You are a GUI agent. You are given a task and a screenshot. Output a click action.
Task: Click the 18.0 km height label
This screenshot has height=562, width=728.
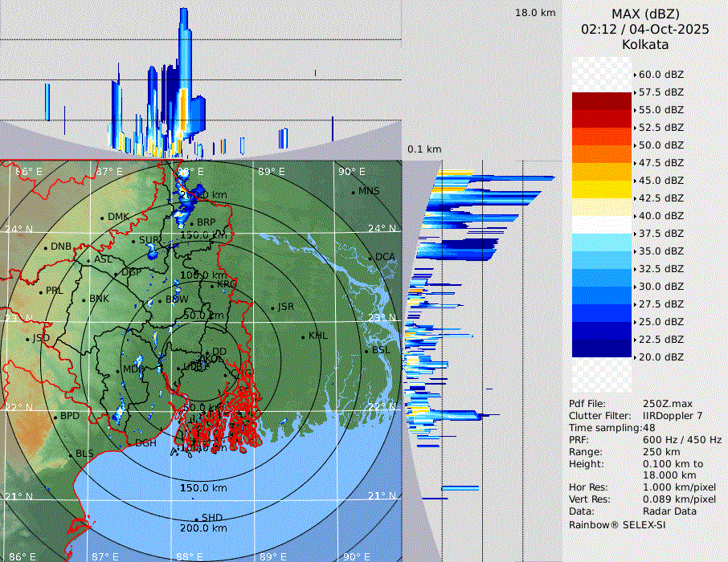(535, 13)
